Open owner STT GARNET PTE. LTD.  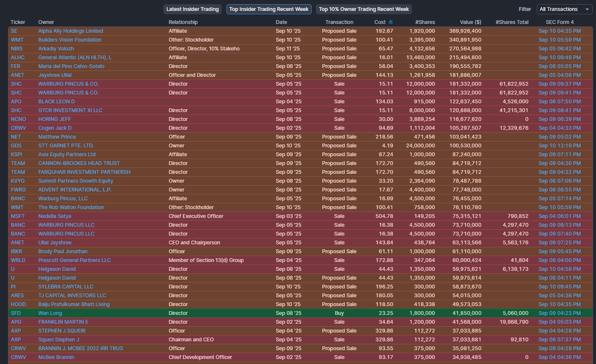66,146
